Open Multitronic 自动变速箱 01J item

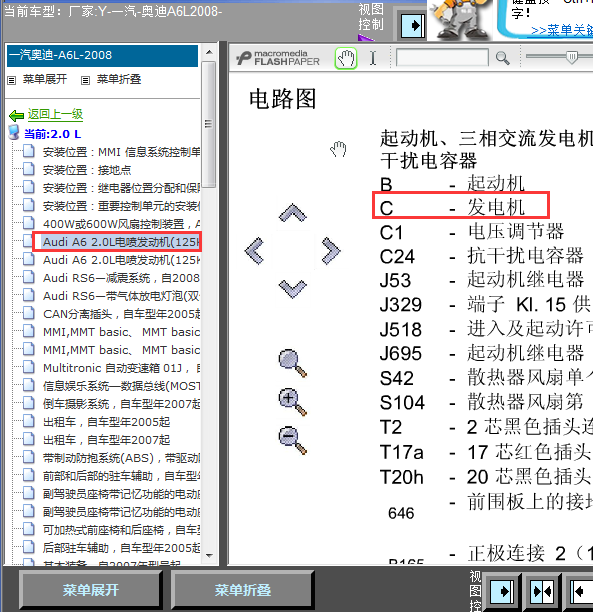pos(121,368)
